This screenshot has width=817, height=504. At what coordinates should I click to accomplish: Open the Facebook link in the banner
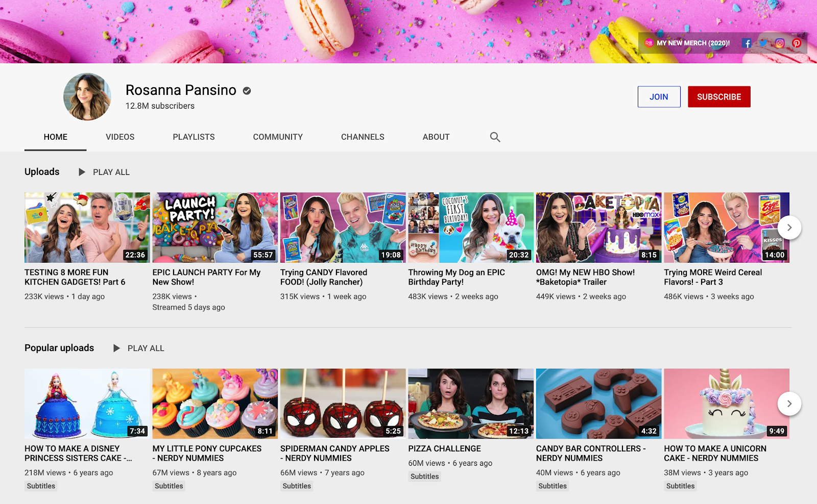[x=747, y=43]
